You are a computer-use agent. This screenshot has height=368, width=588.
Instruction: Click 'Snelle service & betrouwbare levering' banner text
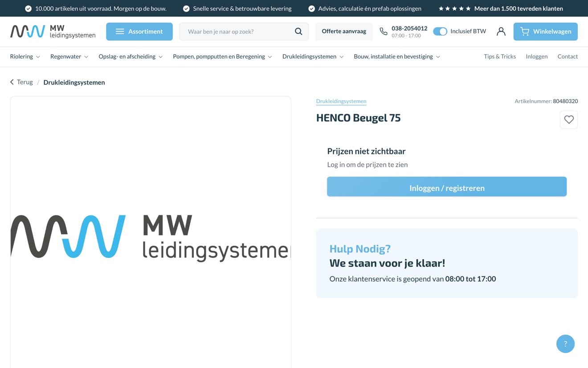pyautogui.click(x=242, y=8)
